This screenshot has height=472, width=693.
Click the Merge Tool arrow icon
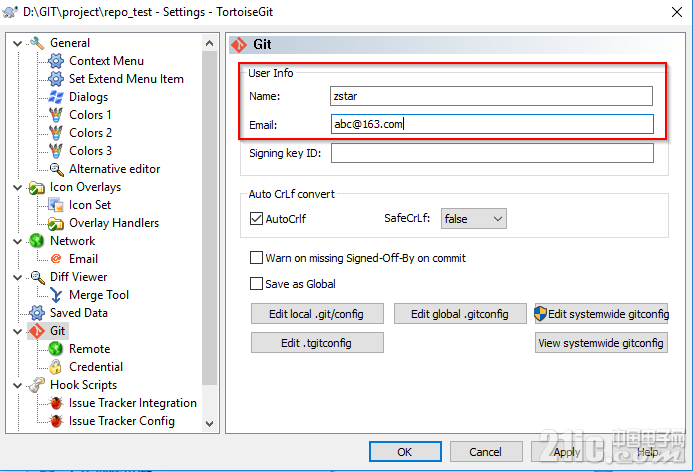coord(56,295)
